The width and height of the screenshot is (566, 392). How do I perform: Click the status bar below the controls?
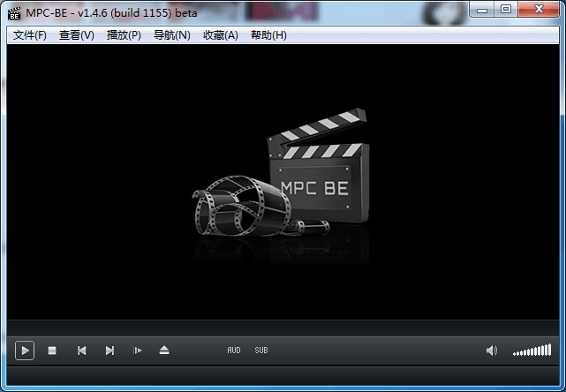tap(283, 376)
